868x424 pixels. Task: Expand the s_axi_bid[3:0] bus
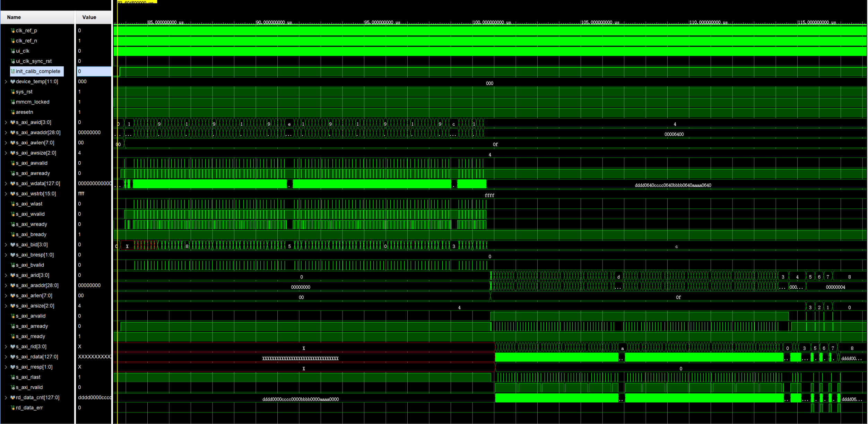point(6,245)
